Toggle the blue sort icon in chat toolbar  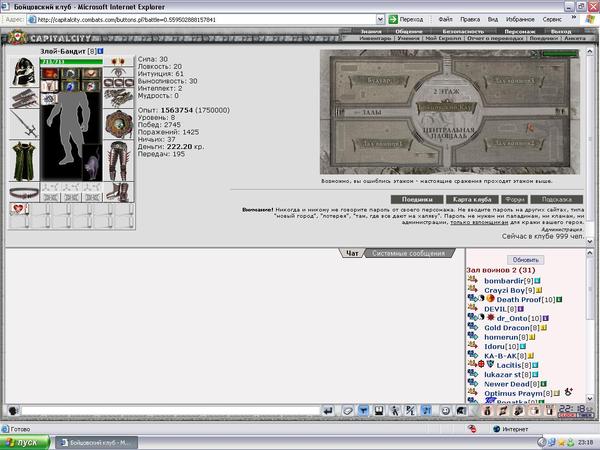pyautogui.click(x=426, y=411)
